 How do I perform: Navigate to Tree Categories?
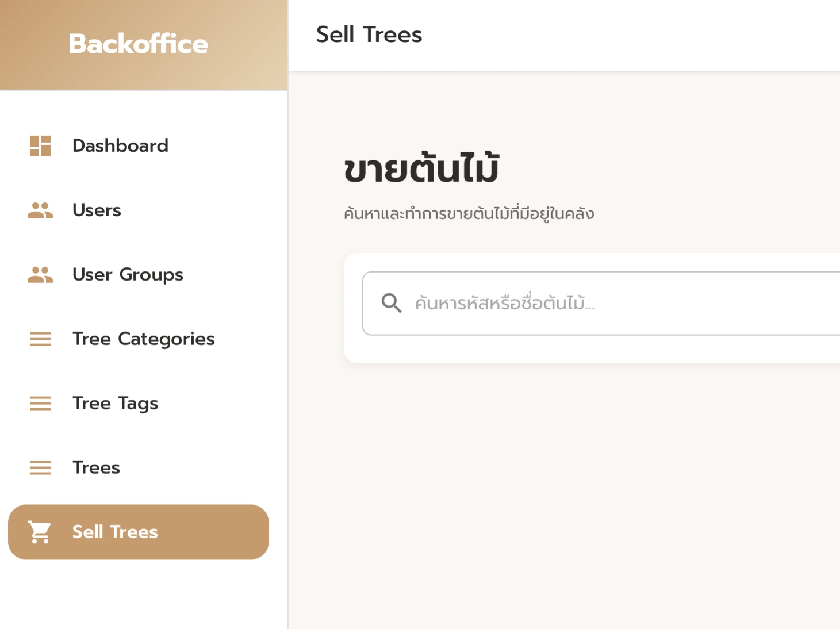pos(143,339)
